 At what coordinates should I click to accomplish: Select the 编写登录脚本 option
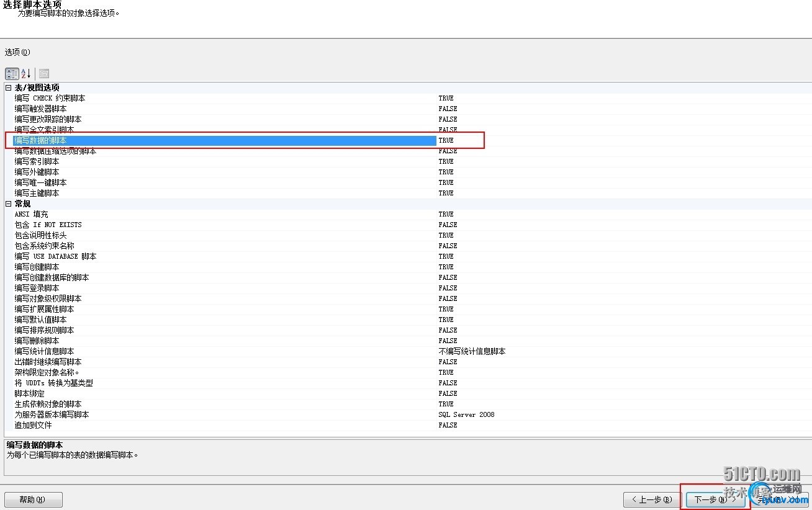(x=37, y=288)
